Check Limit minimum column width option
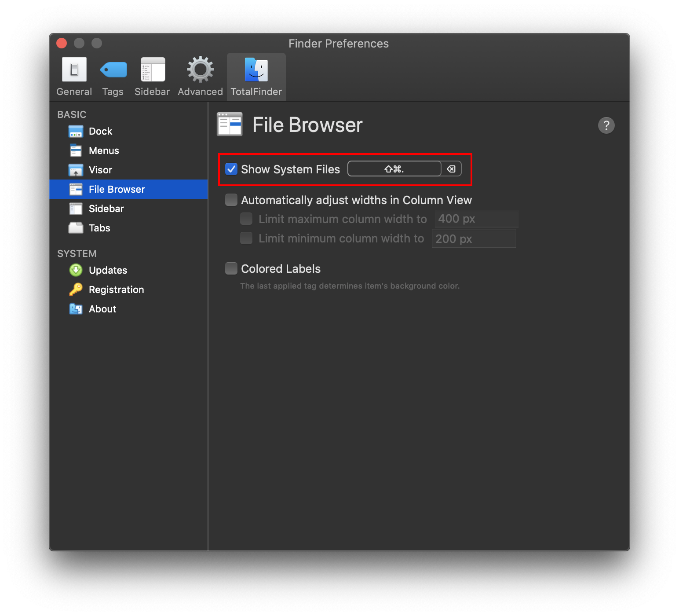The image size is (679, 616). tap(246, 238)
